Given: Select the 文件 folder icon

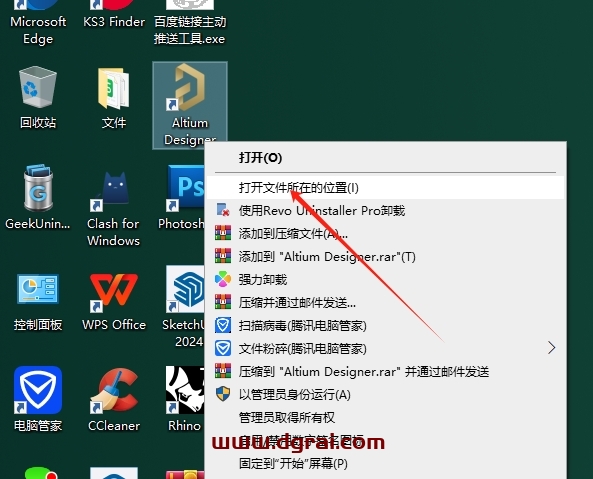Looking at the screenshot, I should [113, 98].
